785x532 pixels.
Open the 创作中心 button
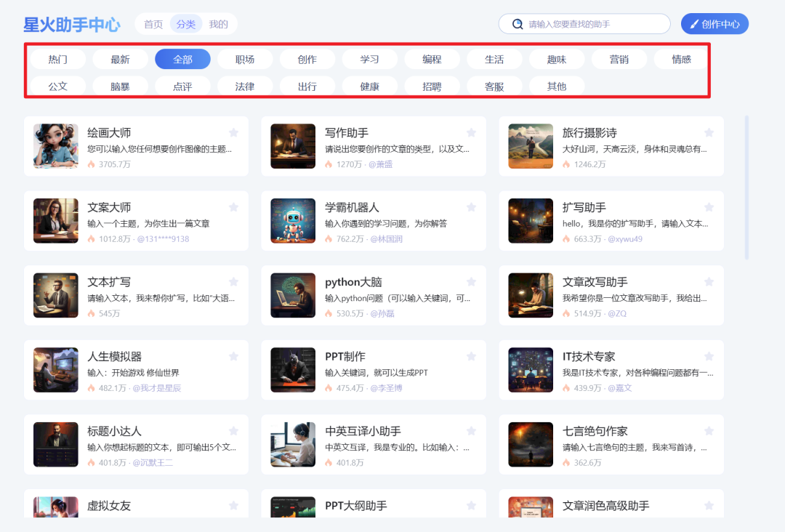tap(714, 24)
